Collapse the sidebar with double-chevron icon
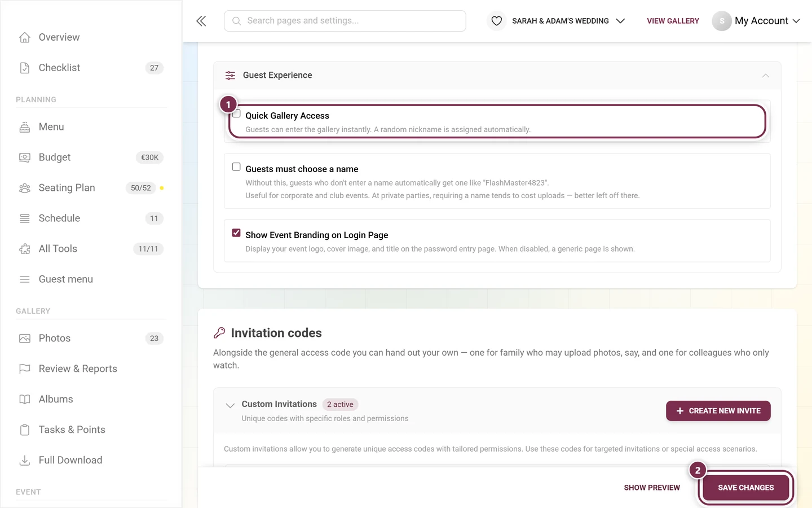Viewport: 812px width, 508px height. coord(201,21)
